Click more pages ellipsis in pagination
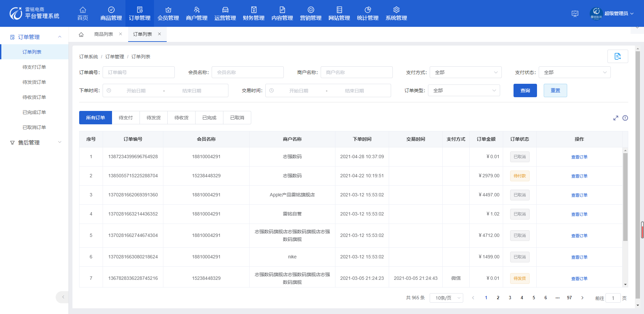Screen dimensions: 644x314 (x=557, y=298)
